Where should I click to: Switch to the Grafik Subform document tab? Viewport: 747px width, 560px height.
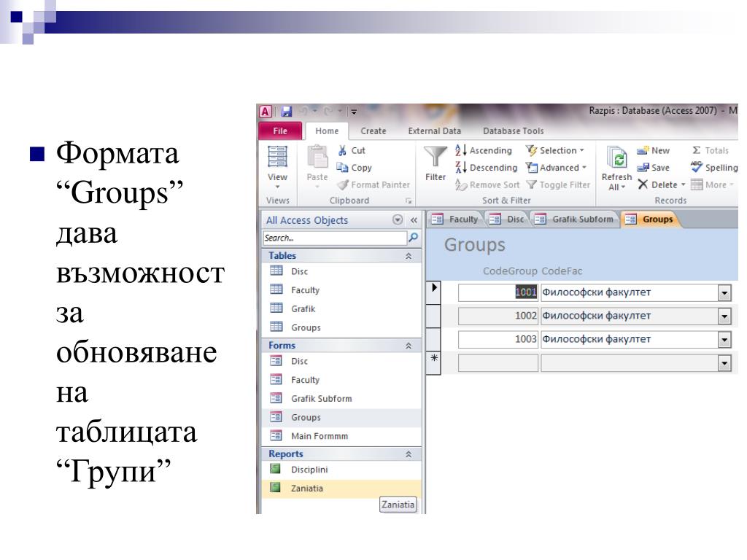click(x=575, y=219)
